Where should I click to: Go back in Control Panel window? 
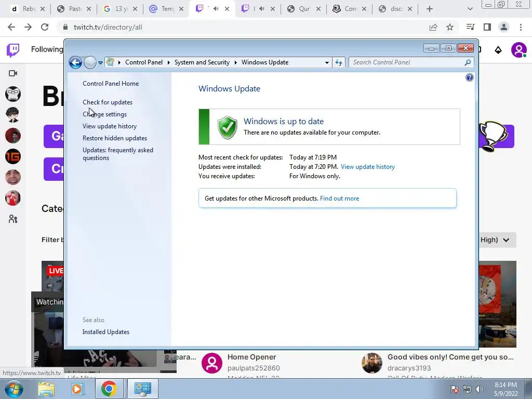[x=75, y=62]
